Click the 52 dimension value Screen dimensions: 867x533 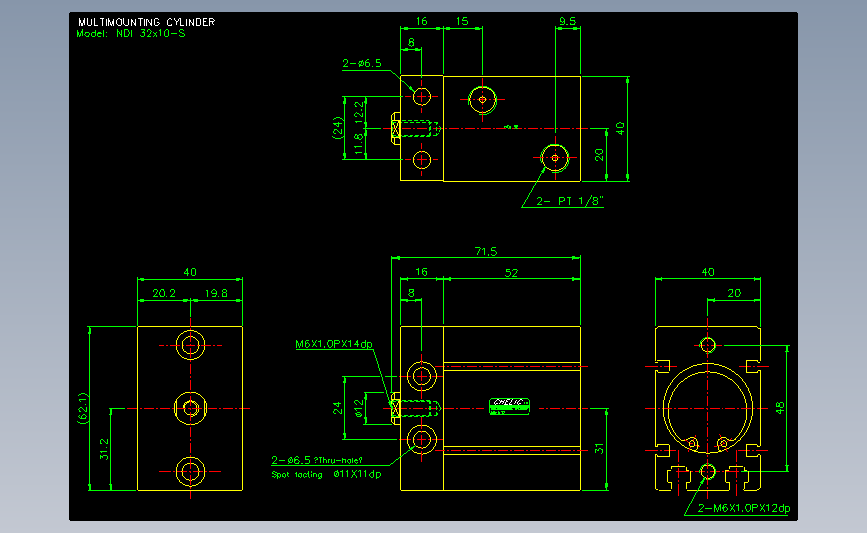pos(511,273)
